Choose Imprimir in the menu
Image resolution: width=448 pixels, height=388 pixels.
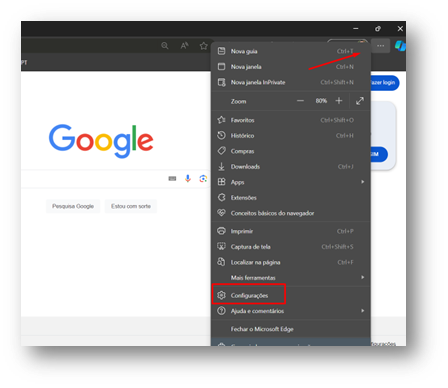[291, 231]
